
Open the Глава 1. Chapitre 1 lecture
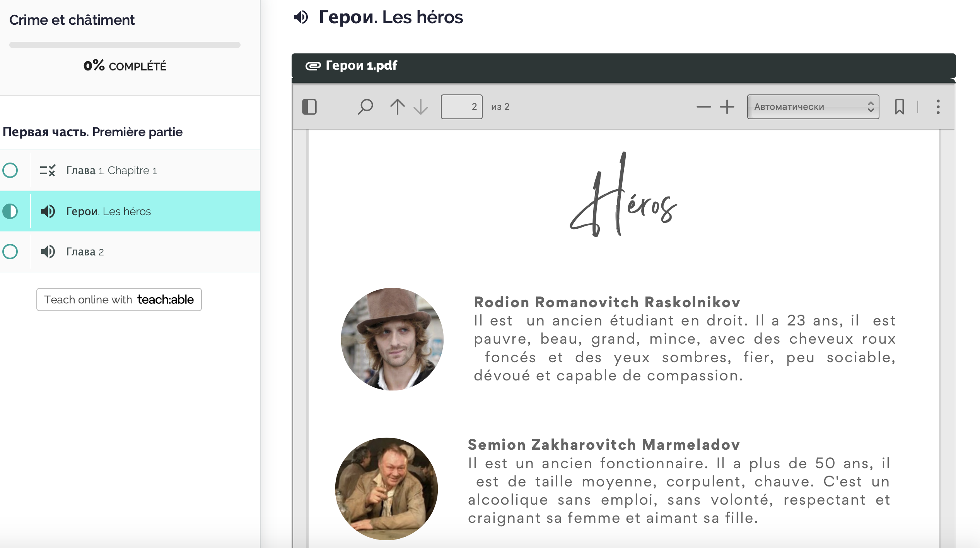[x=130, y=170]
